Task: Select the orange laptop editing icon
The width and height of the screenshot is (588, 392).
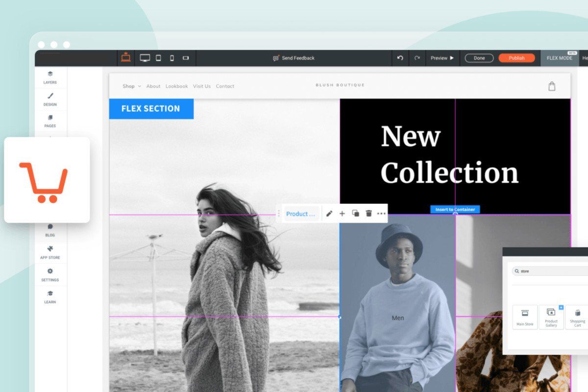Action: click(126, 57)
